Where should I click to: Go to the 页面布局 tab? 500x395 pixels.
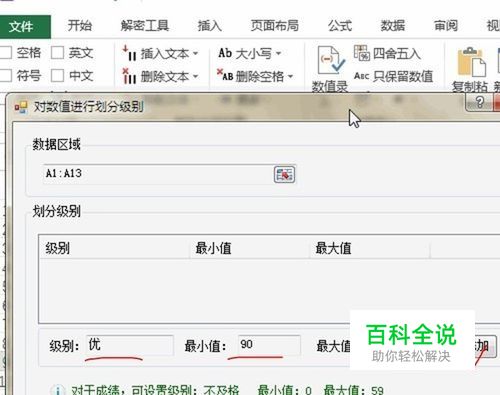[274, 26]
